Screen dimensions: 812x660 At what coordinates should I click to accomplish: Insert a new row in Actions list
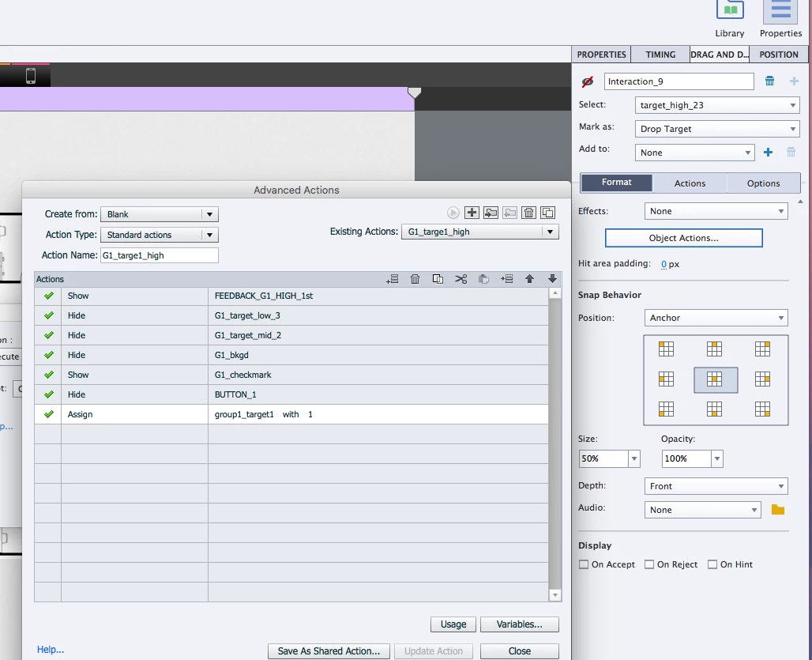tap(393, 279)
